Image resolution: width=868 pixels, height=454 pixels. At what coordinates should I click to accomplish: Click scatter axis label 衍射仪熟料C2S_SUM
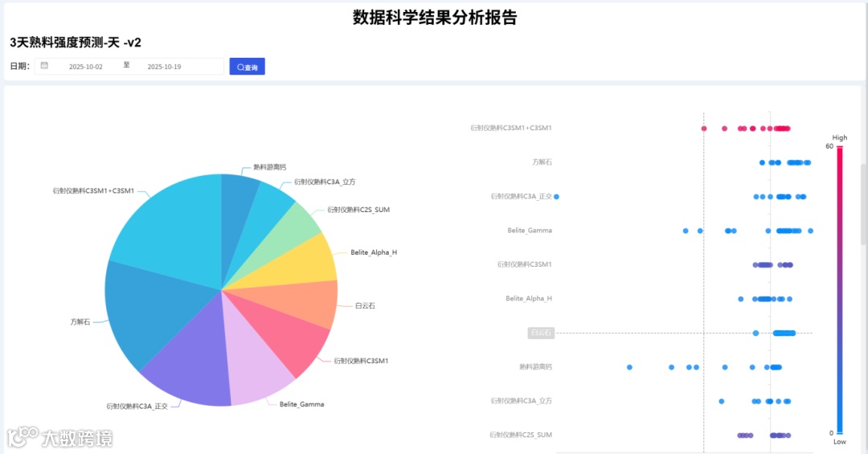click(520, 436)
